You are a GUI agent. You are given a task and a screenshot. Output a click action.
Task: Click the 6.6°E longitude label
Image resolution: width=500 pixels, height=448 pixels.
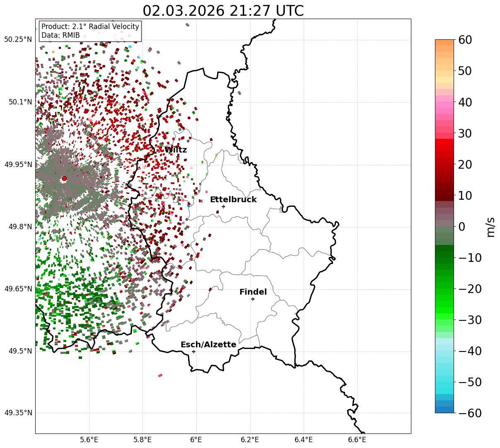pyautogui.click(x=357, y=440)
